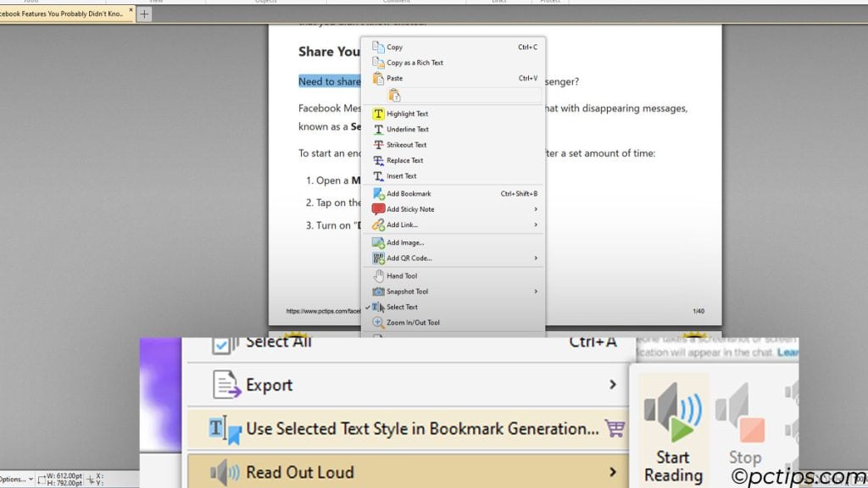Add a Sticky Note
868x488 pixels.
411,208
